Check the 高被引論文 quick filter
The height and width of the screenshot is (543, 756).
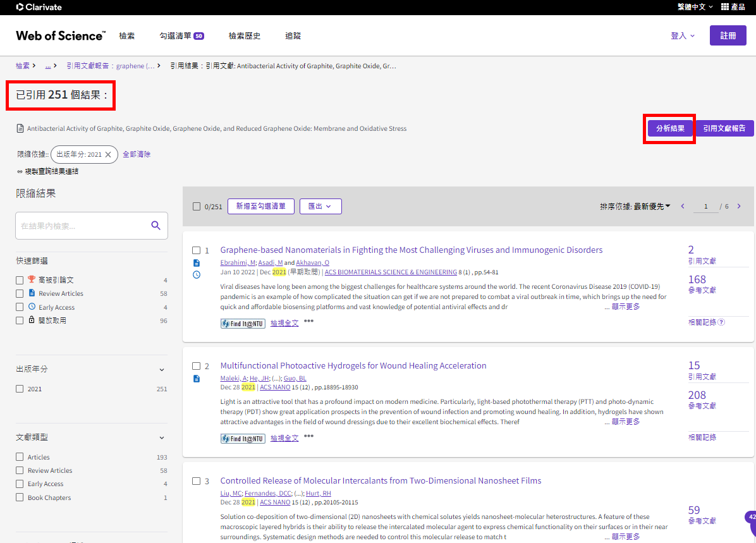click(x=20, y=280)
